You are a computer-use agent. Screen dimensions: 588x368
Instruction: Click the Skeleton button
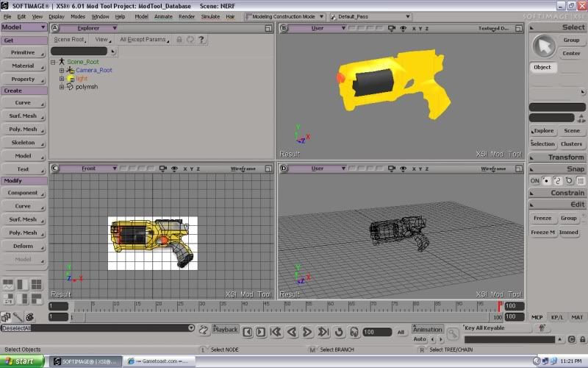(24, 143)
